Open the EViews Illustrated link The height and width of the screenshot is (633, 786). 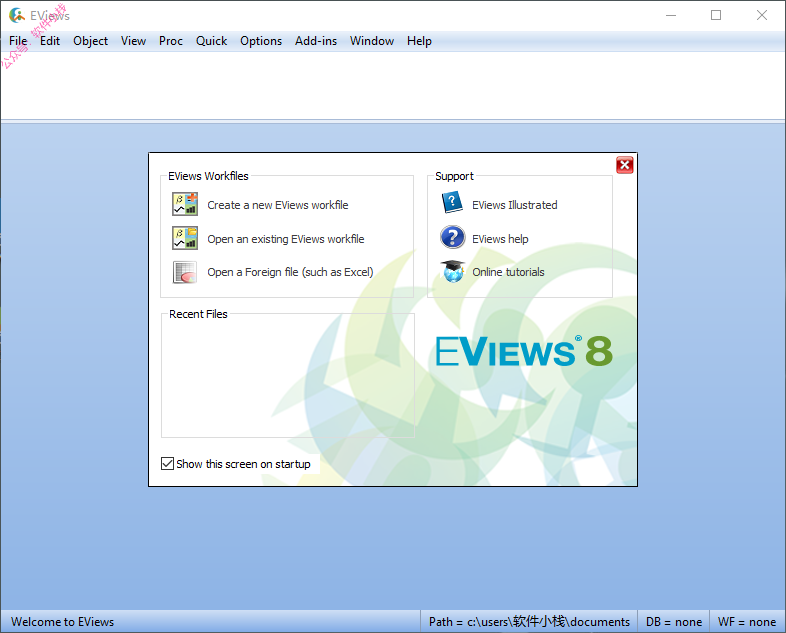point(514,205)
